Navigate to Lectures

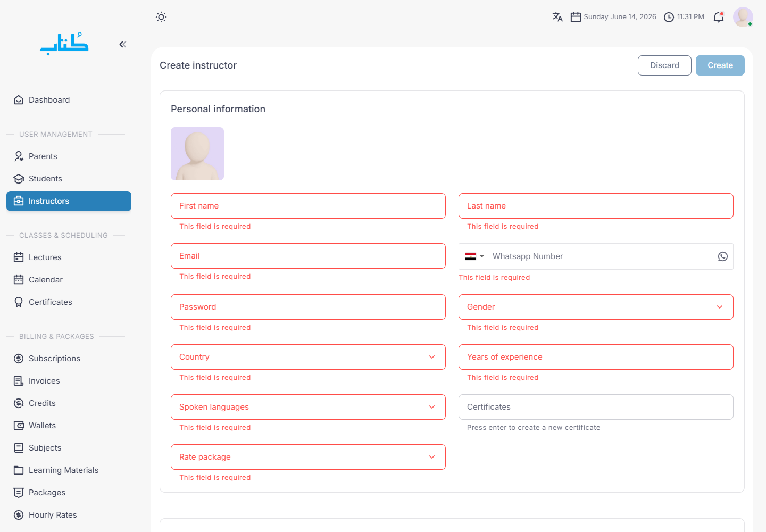click(69, 257)
